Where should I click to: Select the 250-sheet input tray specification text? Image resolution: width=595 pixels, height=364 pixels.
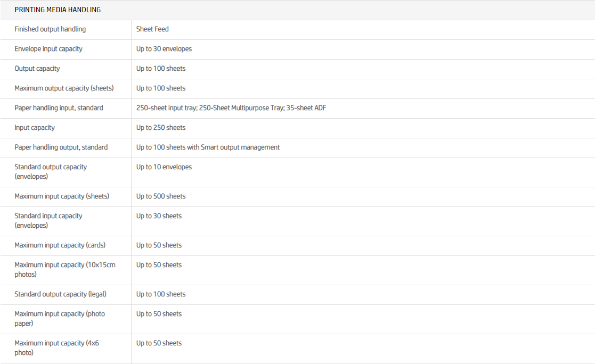[231, 108]
